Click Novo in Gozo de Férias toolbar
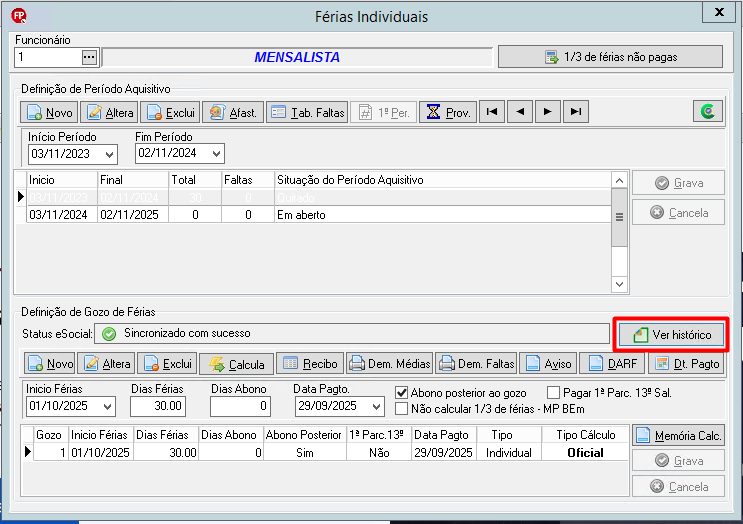The height and width of the screenshot is (524, 743). (x=50, y=364)
